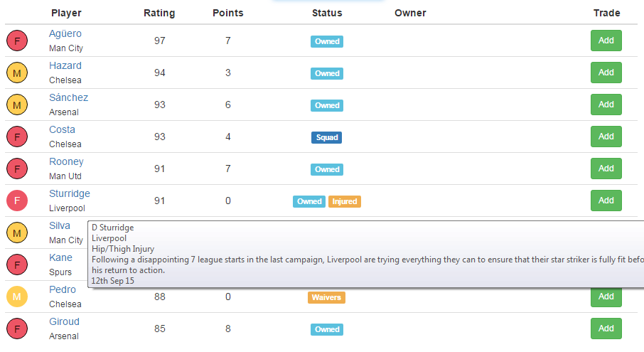Click Man Utd team text under Rooney

pos(65,176)
